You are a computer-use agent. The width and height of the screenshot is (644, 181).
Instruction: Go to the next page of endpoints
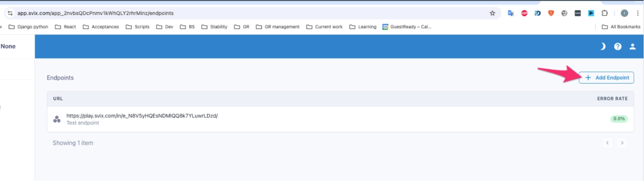pyautogui.click(x=622, y=142)
